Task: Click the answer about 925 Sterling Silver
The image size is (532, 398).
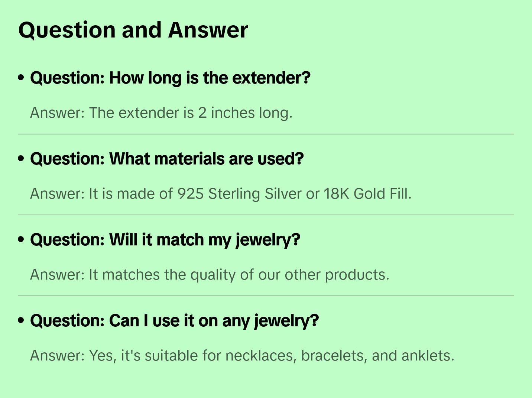Action: pyautogui.click(x=221, y=194)
